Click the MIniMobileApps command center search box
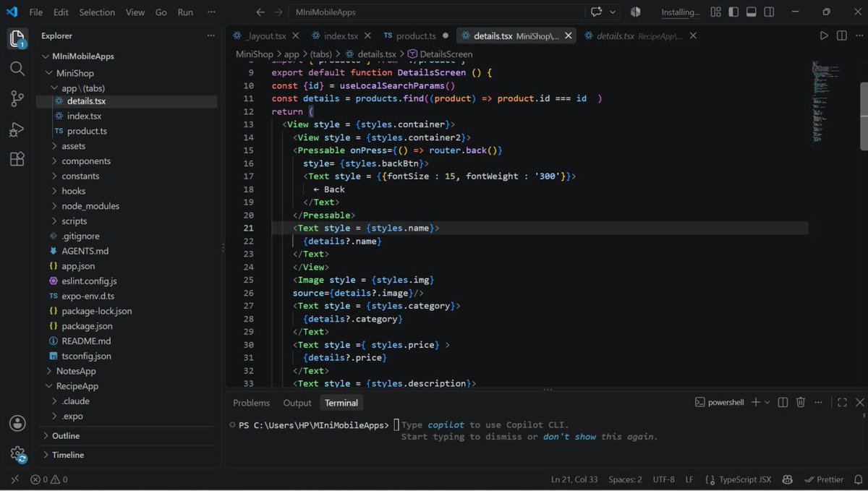The width and height of the screenshot is (868, 491). pyautogui.click(x=438, y=12)
